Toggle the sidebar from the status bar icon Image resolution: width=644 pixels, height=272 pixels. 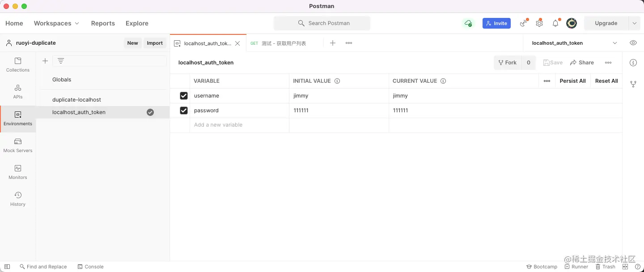point(7,267)
